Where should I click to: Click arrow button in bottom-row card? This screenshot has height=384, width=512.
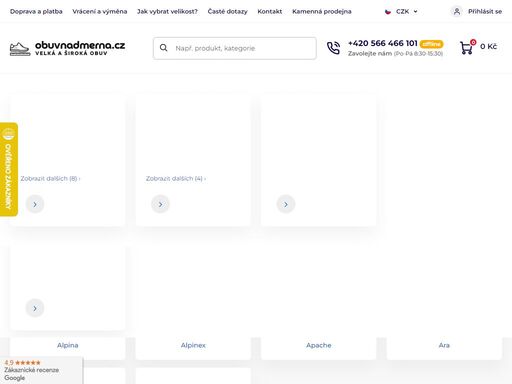pos(35,308)
